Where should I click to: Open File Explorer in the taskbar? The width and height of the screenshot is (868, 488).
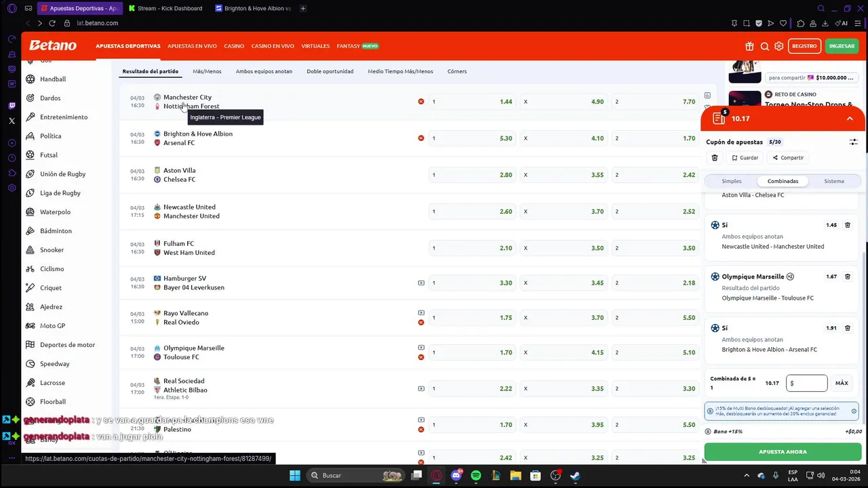point(515,475)
